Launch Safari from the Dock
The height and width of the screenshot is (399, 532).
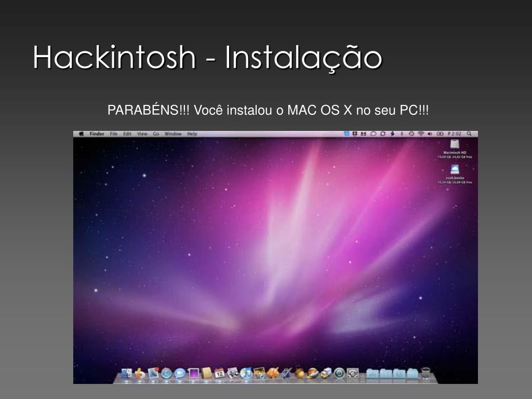pos(166,373)
